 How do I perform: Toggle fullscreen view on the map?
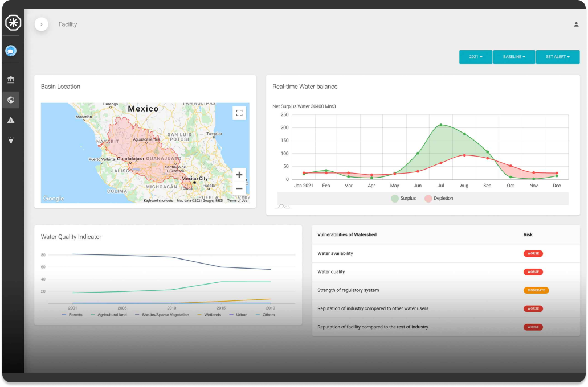[239, 113]
